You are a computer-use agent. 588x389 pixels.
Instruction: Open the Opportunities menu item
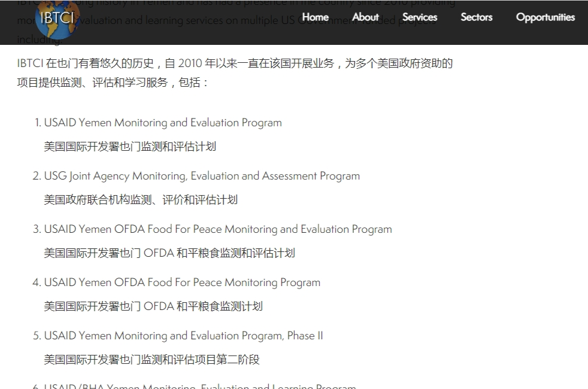(x=545, y=17)
